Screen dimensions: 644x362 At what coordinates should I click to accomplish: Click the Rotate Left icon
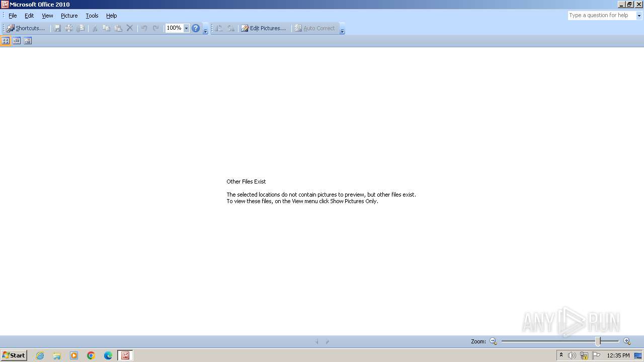219,28
